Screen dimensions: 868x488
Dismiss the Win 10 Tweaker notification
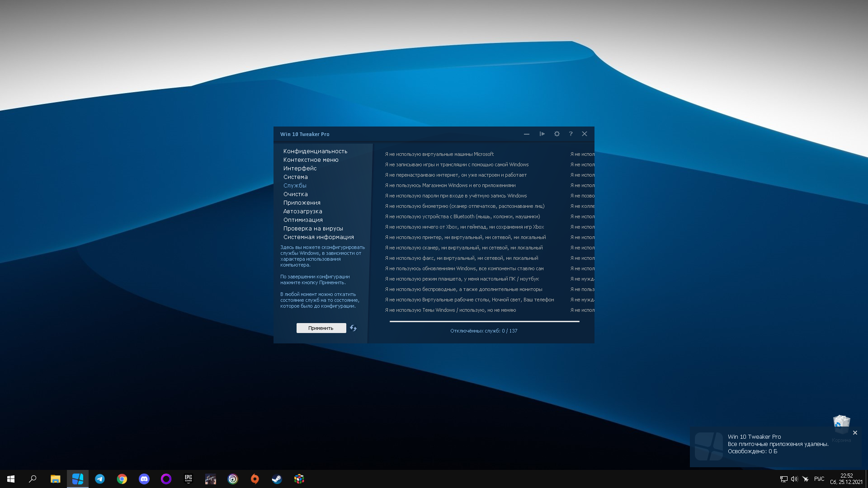(x=855, y=433)
